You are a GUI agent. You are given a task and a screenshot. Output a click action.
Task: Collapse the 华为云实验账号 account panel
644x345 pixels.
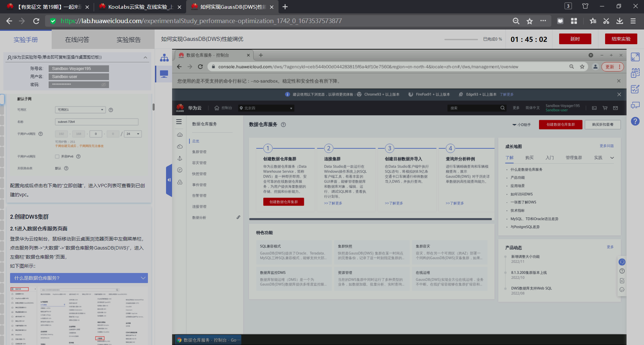(x=145, y=58)
